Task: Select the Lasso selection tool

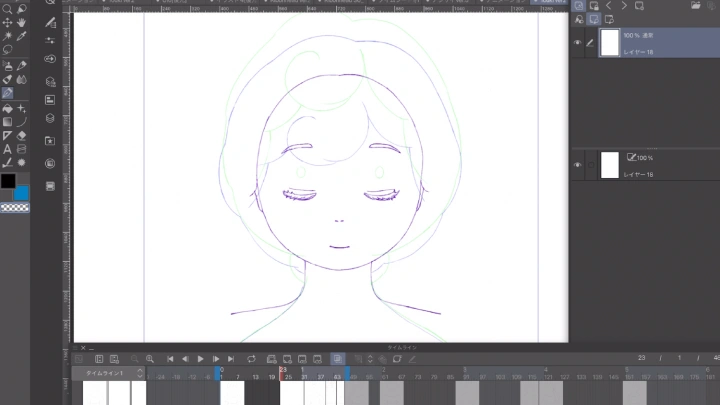Action: point(7,50)
